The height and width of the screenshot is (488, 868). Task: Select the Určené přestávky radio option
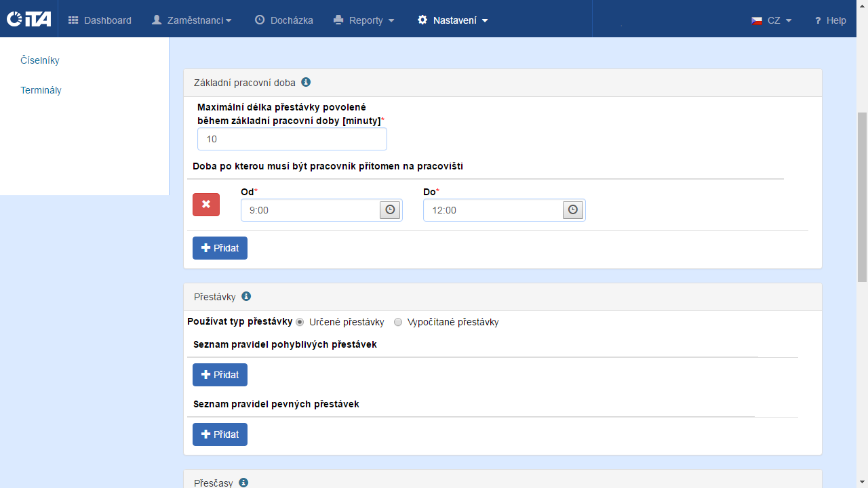point(300,322)
